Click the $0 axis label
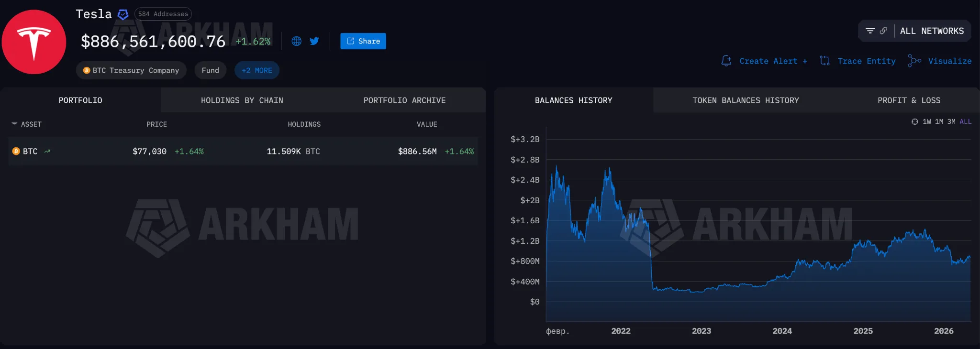 (535, 302)
